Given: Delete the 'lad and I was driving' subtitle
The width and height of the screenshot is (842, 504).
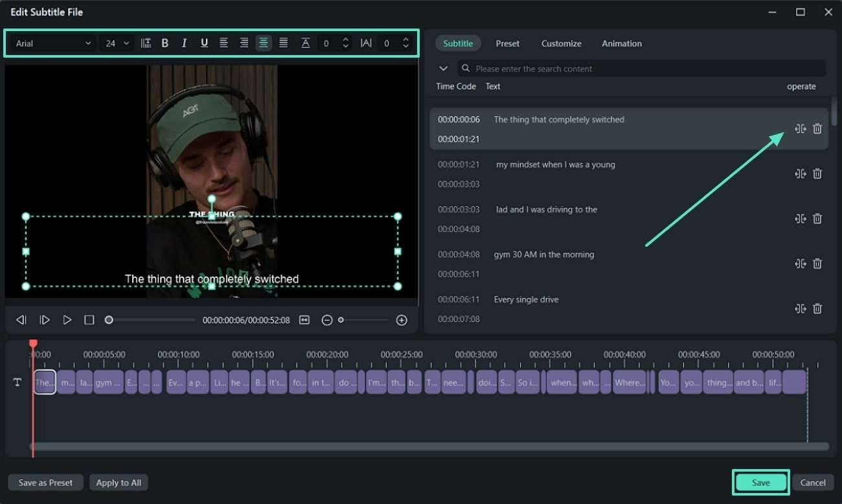Looking at the screenshot, I should point(817,219).
